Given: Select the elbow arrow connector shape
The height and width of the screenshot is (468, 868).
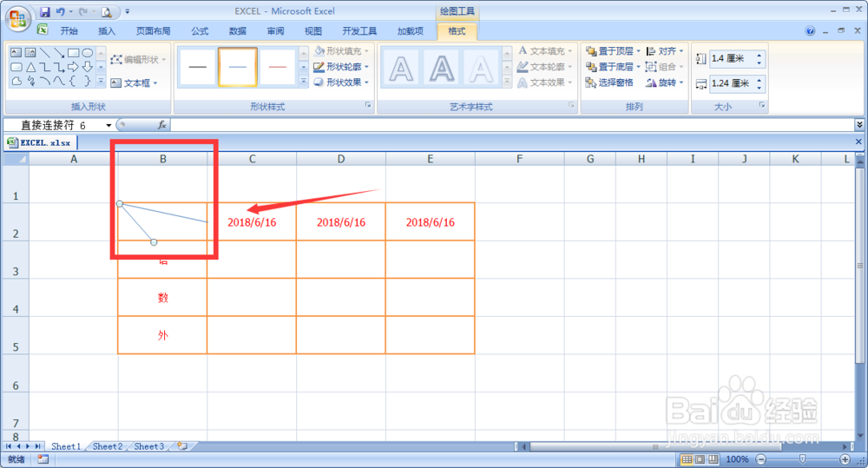Looking at the screenshot, I should tap(59, 67).
